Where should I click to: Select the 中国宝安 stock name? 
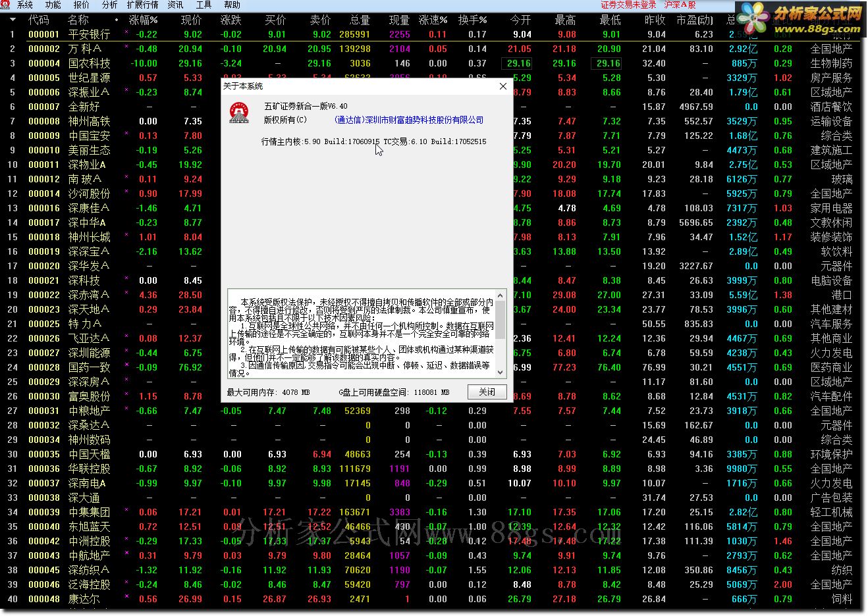point(90,136)
